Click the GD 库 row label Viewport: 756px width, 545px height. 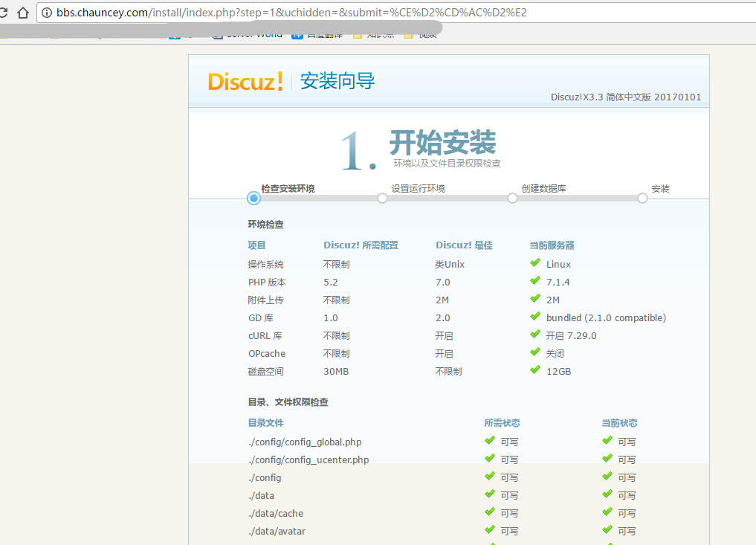tap(261, 317)
